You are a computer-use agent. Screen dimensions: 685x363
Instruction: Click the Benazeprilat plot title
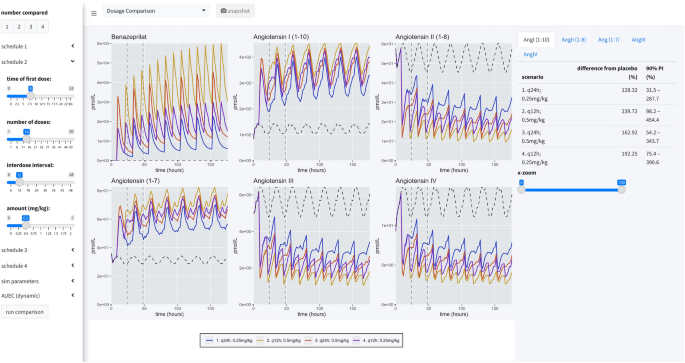(129, 37)
